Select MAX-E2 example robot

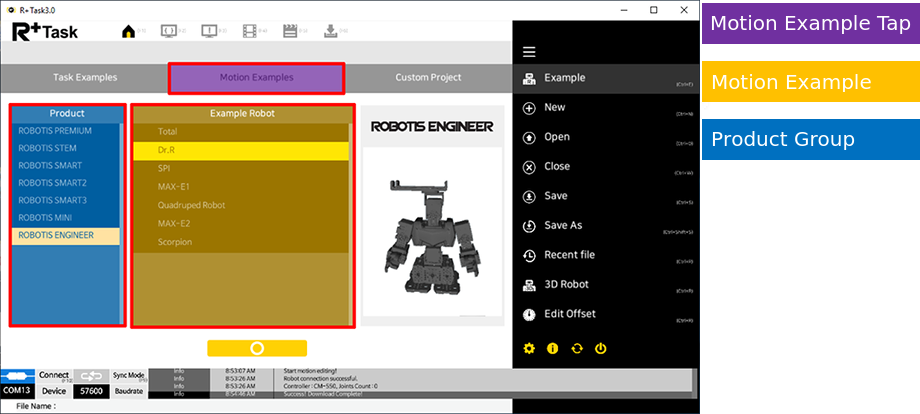[241, 224]
